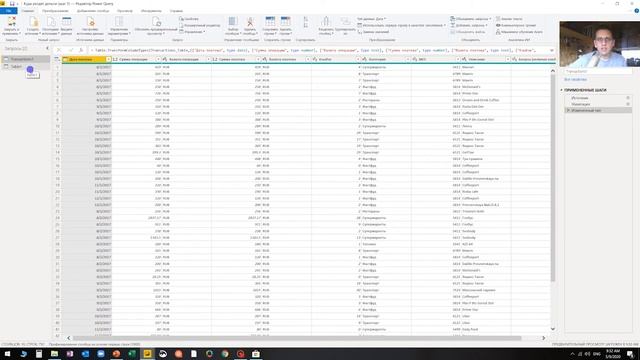The width and height of the screenshot is (640, 360).
Task: Click the formula bar confirm checkmark
Action: point(70,50)
